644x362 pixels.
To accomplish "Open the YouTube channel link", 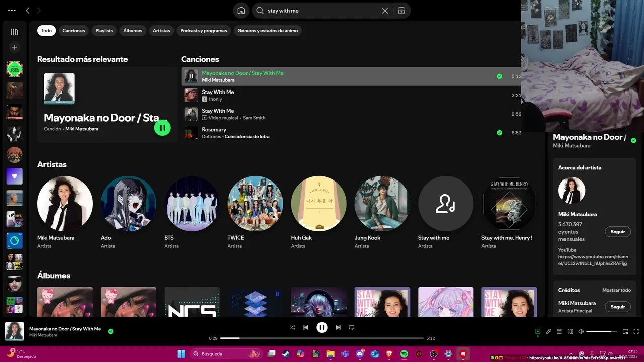I will (593, 260).
